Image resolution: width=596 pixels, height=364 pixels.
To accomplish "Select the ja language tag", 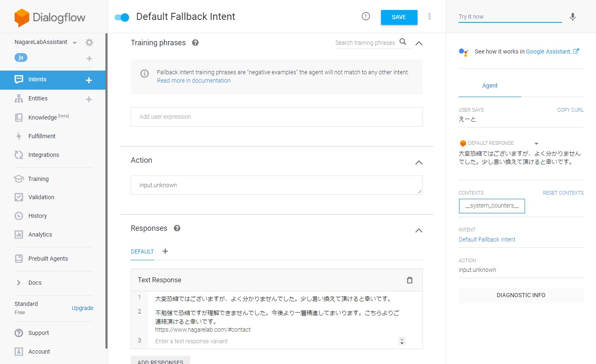I will click(x=21, y=57).
